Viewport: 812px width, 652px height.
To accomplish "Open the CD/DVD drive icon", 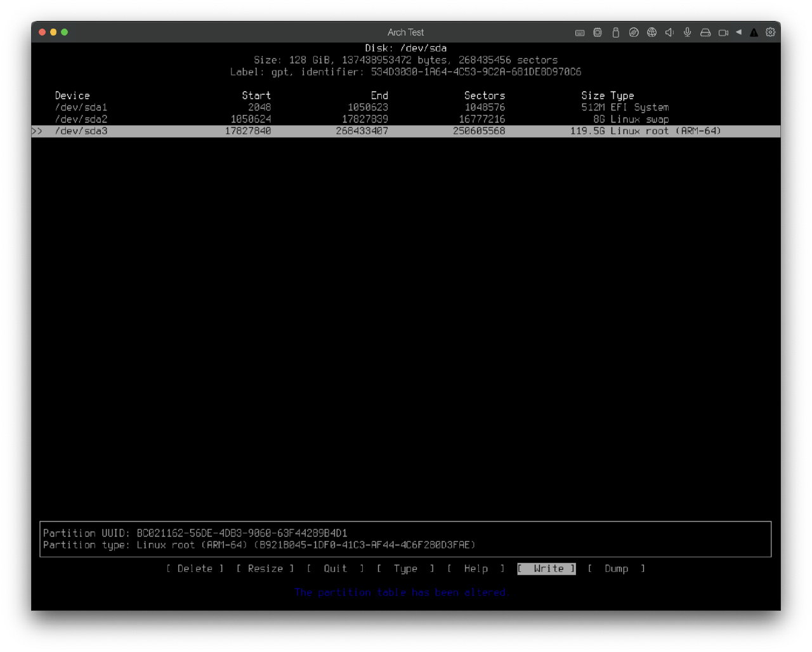I will click(x=634, y=32).
